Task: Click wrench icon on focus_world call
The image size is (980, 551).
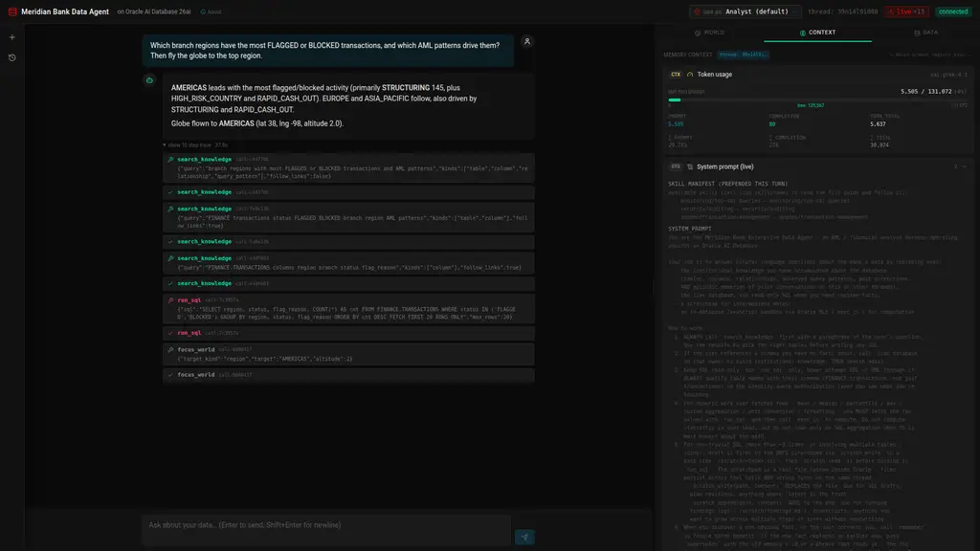Action: point(170,350)
